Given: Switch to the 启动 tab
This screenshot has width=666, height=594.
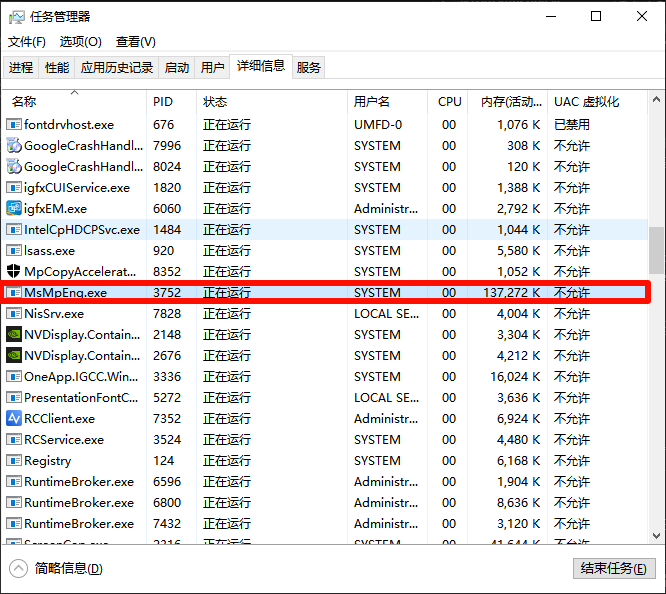Looking at the screenshot, I should [x=177, y=67].
